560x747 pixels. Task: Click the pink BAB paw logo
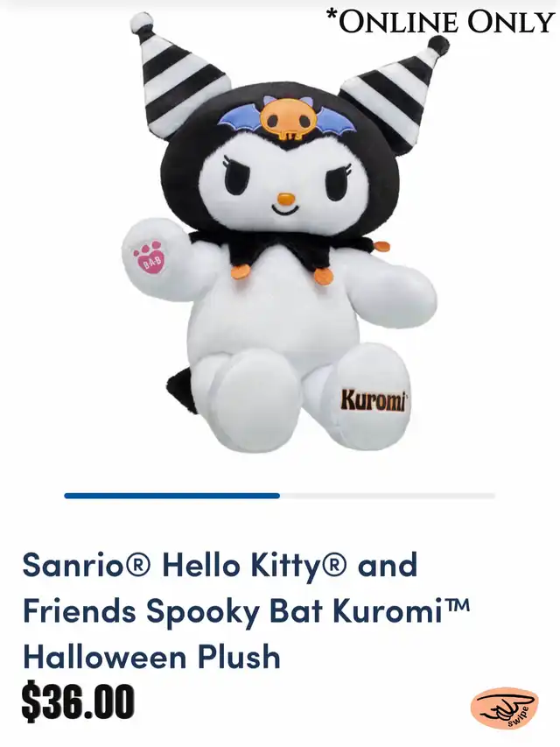[x=149, y=257]
